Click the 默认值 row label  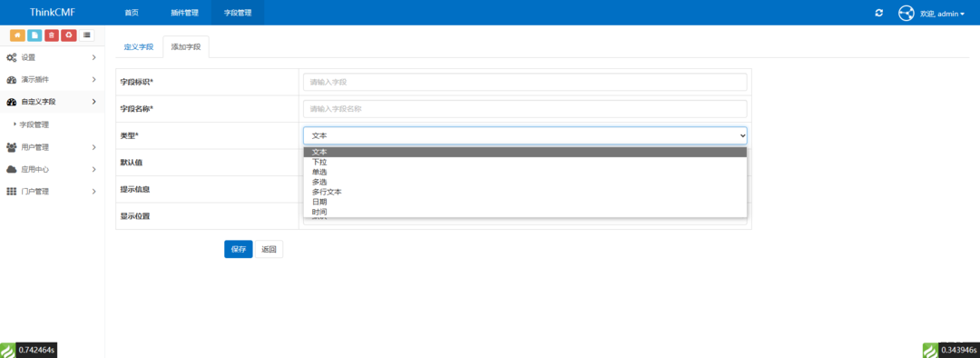131,163
